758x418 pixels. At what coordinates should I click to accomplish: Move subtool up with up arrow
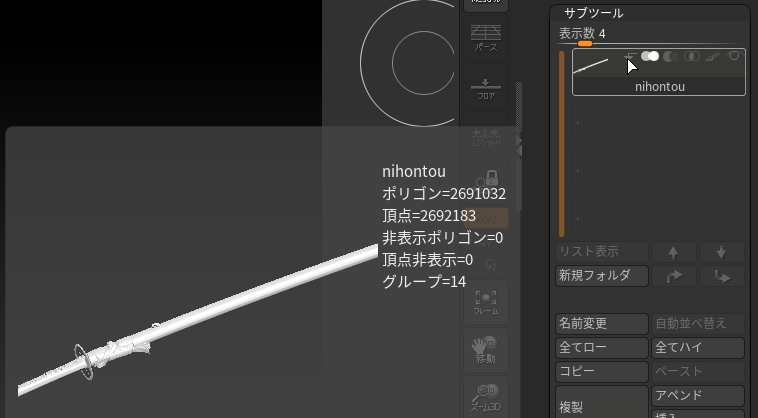pos(673,252)
